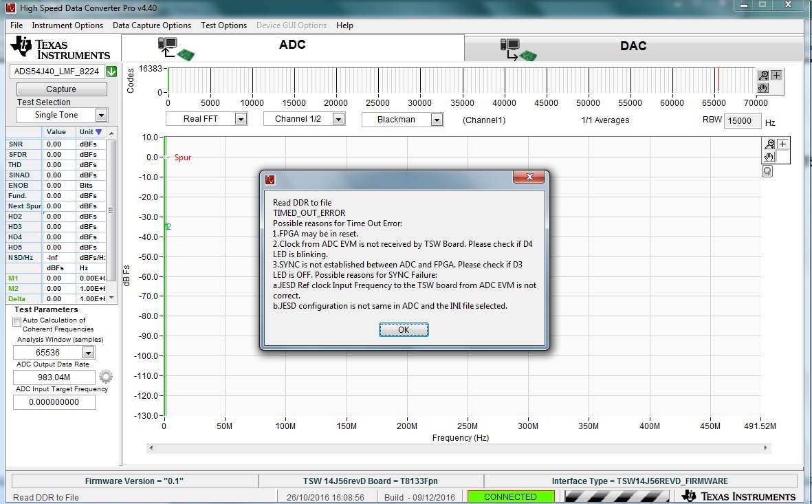The width and height of the screenshot is (812, 504).
Task: Select zoom tool on the codes graph
Action: 763,76
